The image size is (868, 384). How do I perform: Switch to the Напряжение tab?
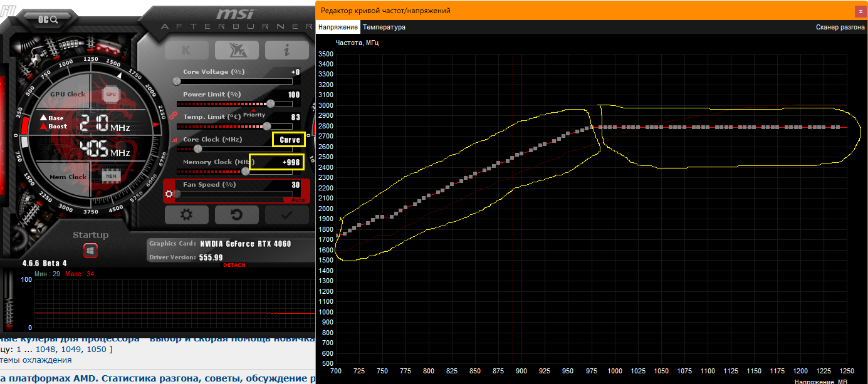pyautogui.click(x=338, y=27)
